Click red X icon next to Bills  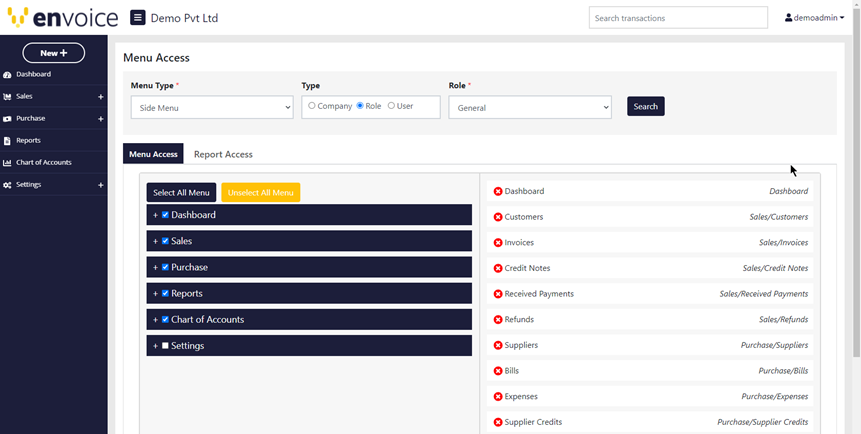pos(498,371)
